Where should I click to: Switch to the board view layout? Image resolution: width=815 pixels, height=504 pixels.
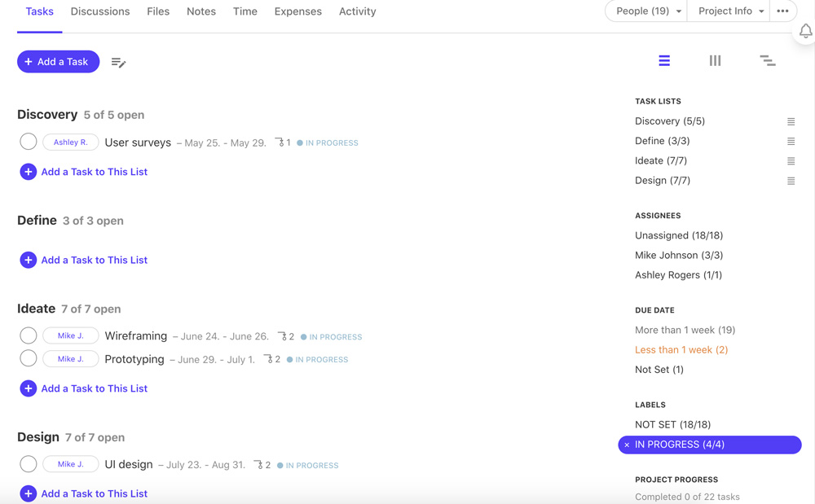715,60
